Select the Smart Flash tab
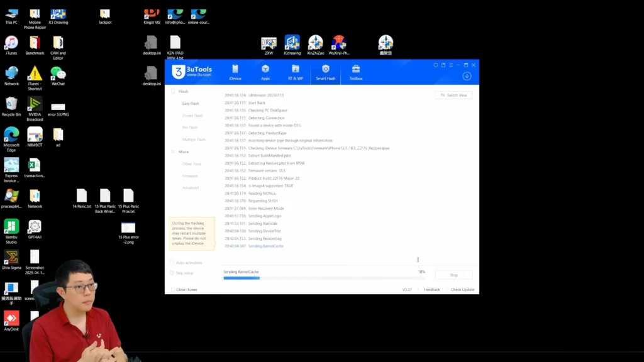The height and width of the screenshot is (362, 644). tap(326, 72)
